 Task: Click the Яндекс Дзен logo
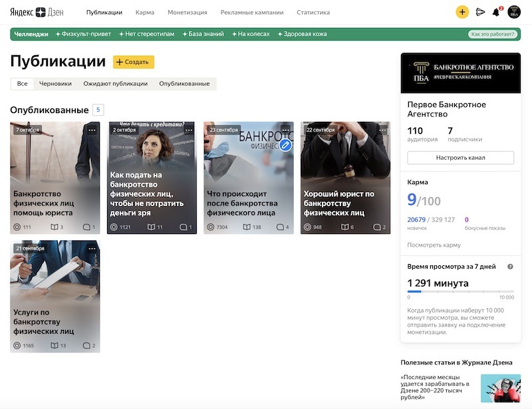pos(37,12)
